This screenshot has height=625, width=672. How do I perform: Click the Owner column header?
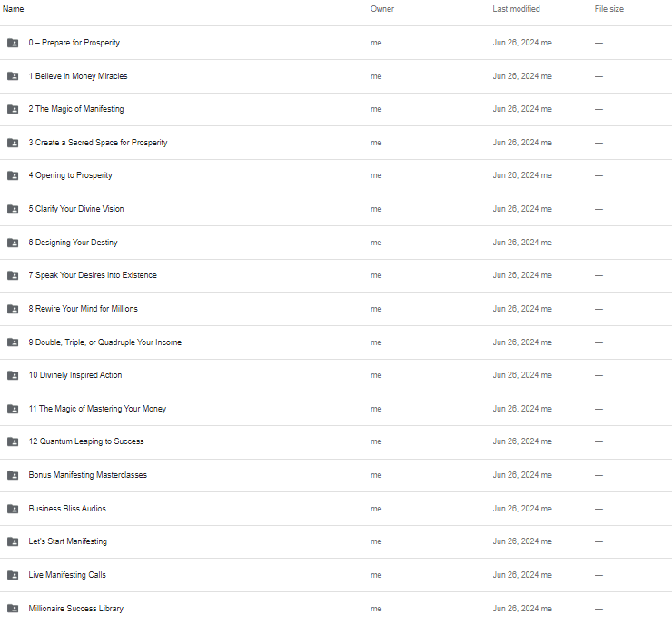pos(381,9)
